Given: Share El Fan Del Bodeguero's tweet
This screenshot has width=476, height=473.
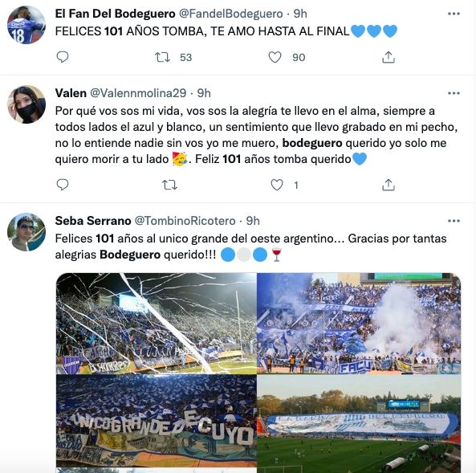Looking at the screenshot, I should coord(389,57).
